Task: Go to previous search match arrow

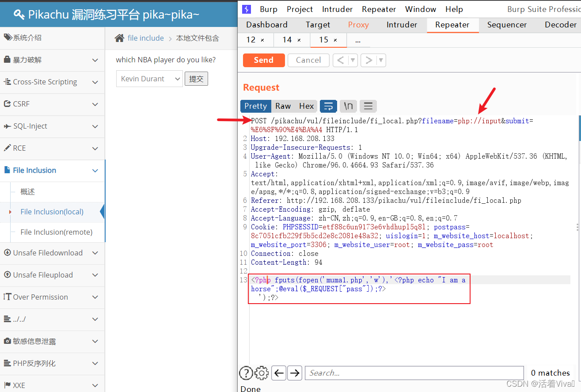Action: [278, 373]
